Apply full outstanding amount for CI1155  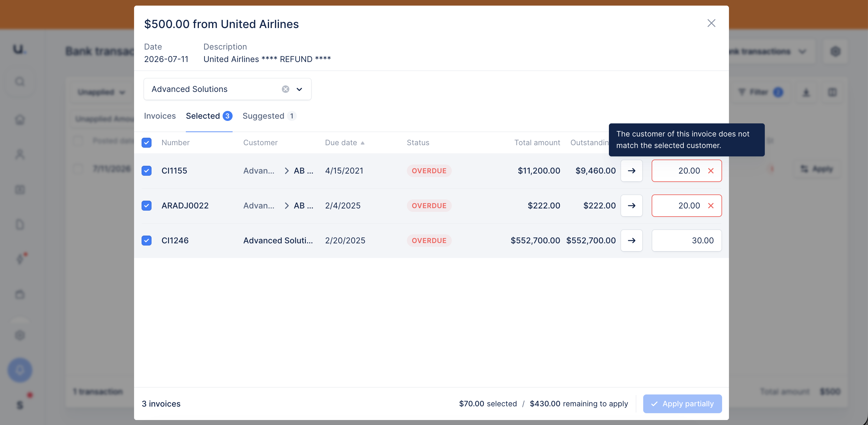631,171
